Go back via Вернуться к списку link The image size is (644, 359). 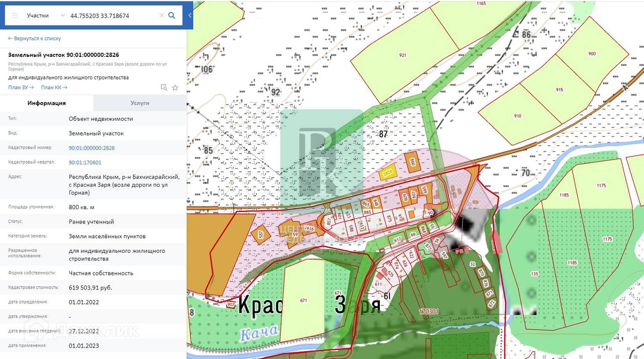35,39
